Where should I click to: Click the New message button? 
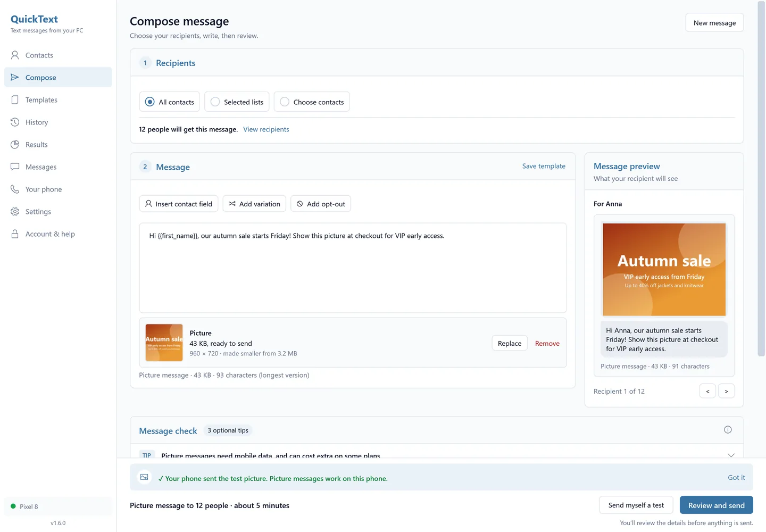pos(714,22)
